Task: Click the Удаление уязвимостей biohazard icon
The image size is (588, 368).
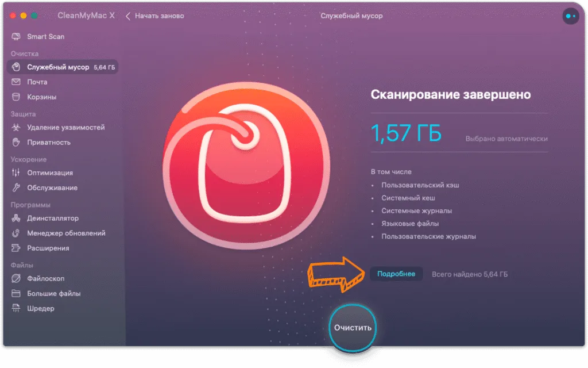Action: [x=16, y=127]
